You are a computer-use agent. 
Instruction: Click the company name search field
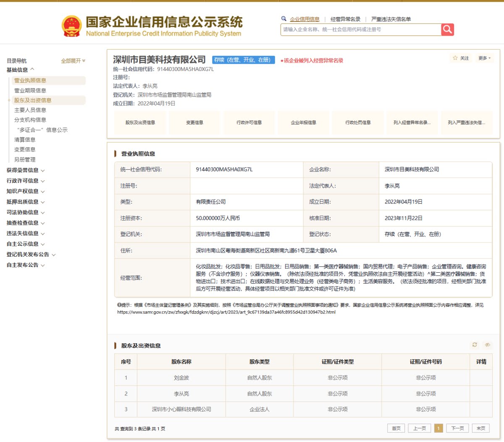361,29
